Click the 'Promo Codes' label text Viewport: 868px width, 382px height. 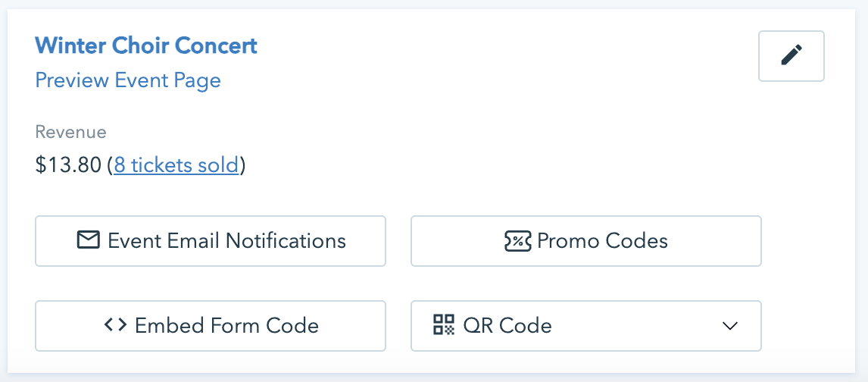(x=602, y=241)
